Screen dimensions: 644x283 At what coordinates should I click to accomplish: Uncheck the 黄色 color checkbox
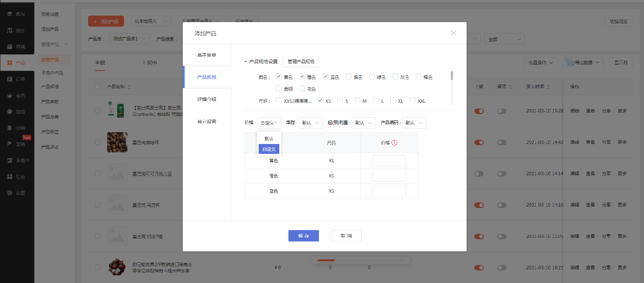(279, 77)
